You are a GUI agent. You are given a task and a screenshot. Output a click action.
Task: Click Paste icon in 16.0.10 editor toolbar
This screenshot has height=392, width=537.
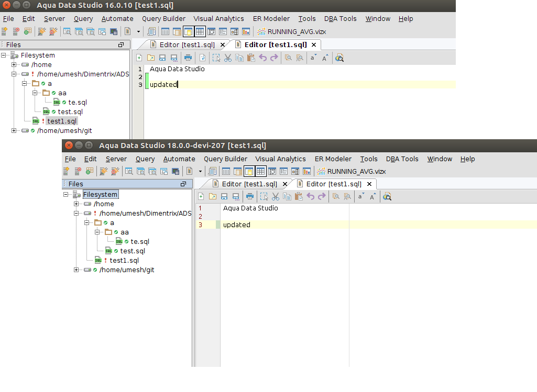251,58
